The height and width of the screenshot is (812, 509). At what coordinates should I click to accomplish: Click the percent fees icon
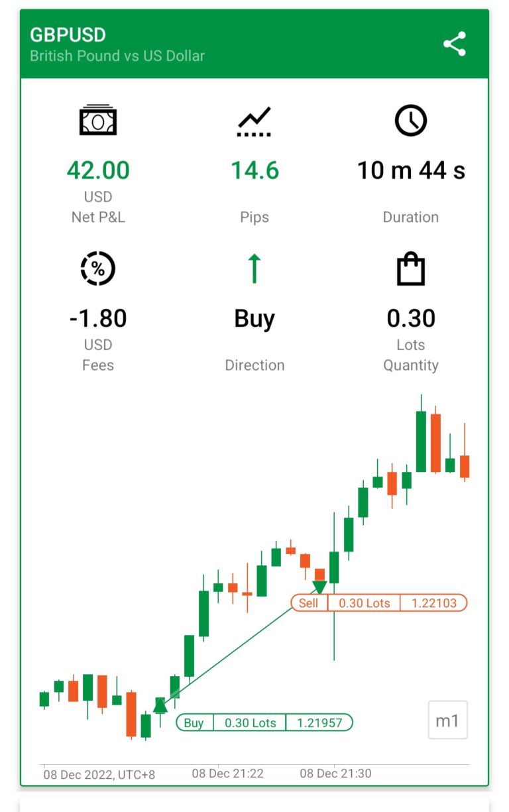pos(98,268)
